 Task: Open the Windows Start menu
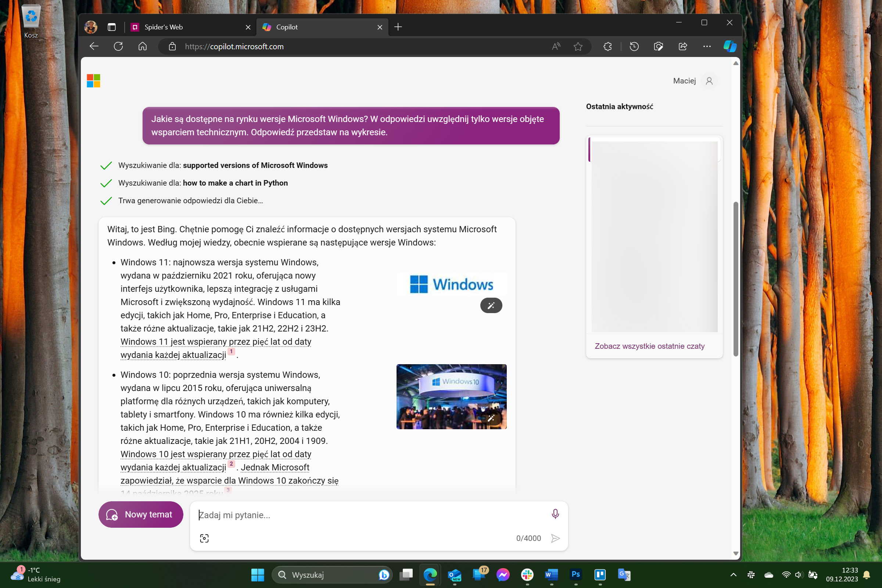click(258, 575)
